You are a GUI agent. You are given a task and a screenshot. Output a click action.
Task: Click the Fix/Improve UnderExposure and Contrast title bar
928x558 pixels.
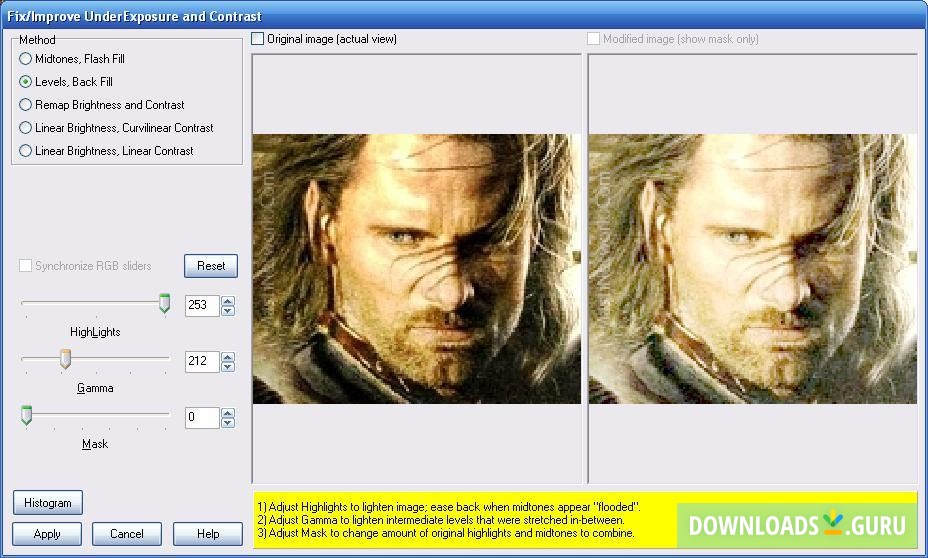coord(464,15)
